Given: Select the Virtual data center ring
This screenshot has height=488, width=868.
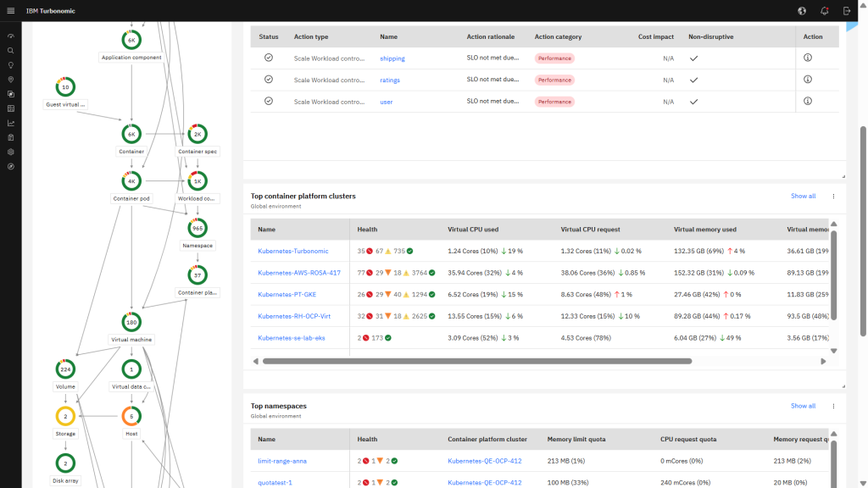Looking at the screenshot, I should click(131, 369).
